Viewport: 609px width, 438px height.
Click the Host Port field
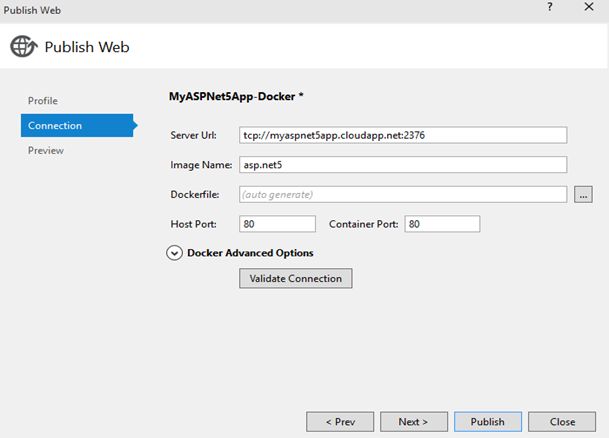277,224
